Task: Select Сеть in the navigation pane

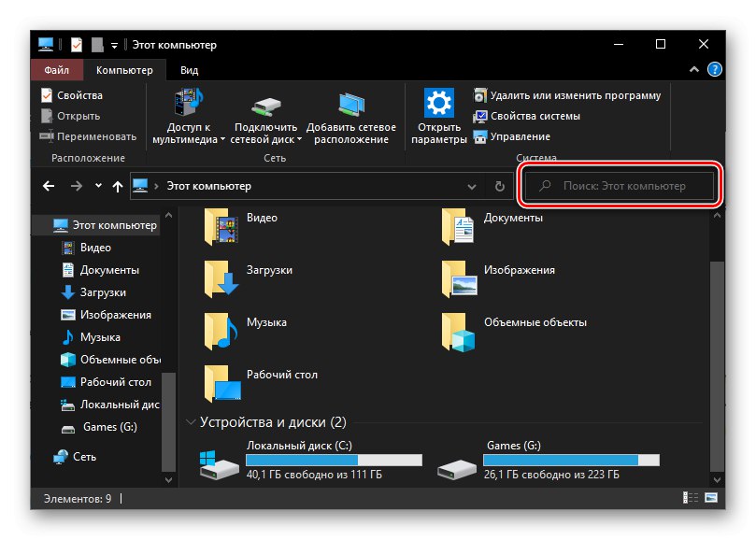Action: click(x=75, y=457)
